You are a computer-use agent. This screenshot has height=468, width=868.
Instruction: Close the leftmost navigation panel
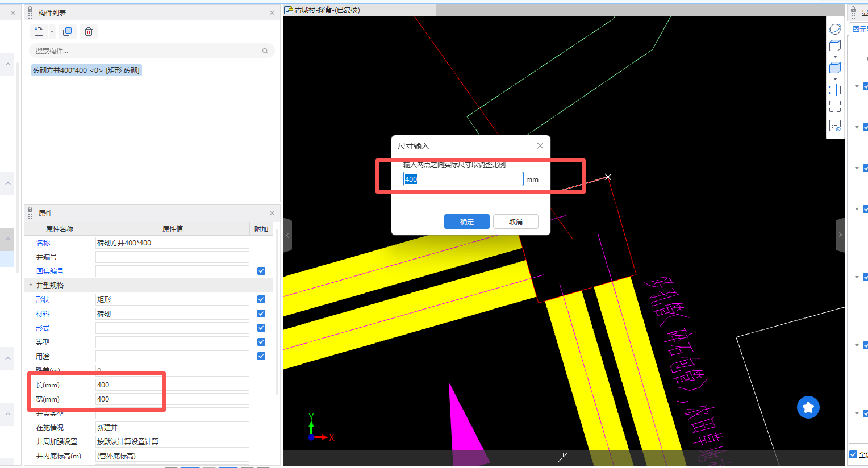point(13,12)
